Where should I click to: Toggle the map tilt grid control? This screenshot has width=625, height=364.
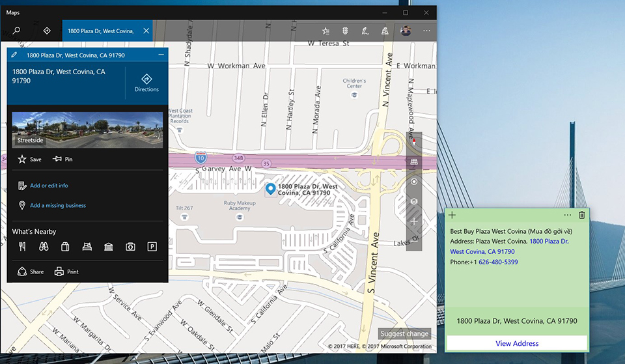pos(414,161)
